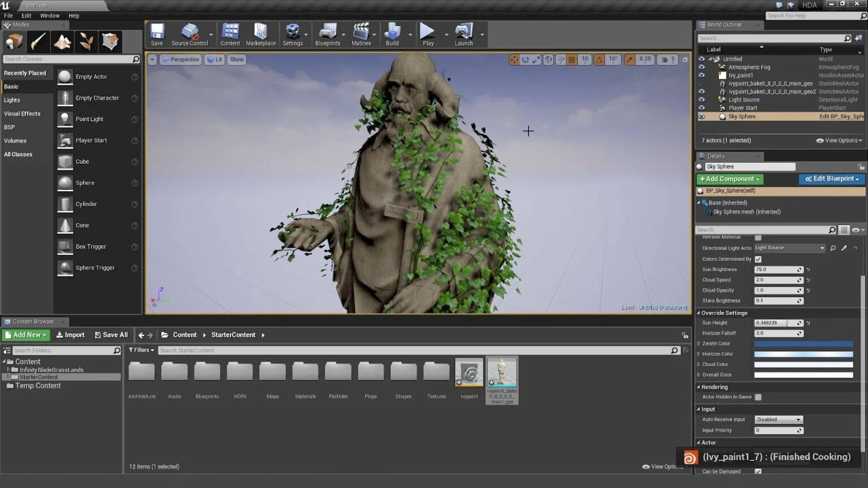Enable the Actor Hidden In Game checkbox
Screen dimensions: 868x488
pyautogui.click(x=758, y=397)
